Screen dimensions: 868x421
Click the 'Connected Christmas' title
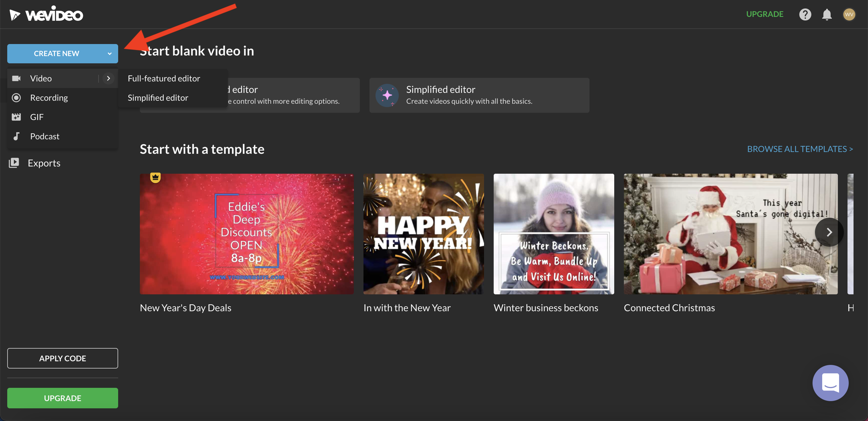669,308
